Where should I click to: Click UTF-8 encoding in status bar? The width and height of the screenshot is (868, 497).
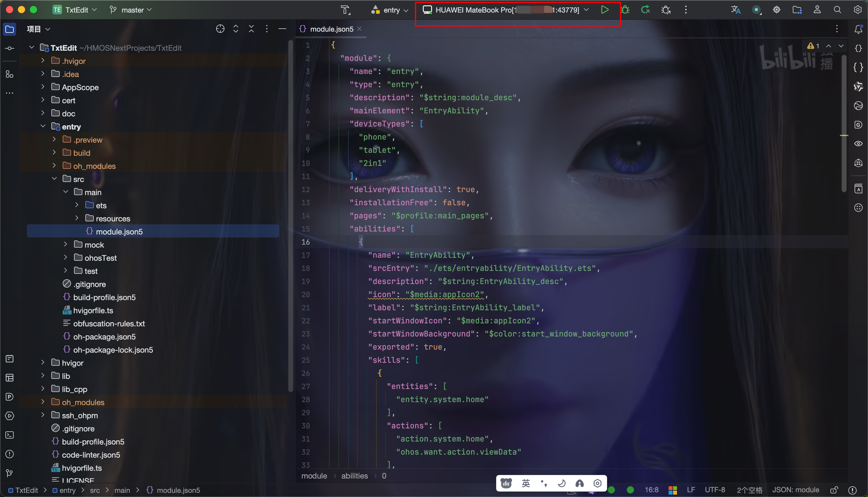point(715,490)
